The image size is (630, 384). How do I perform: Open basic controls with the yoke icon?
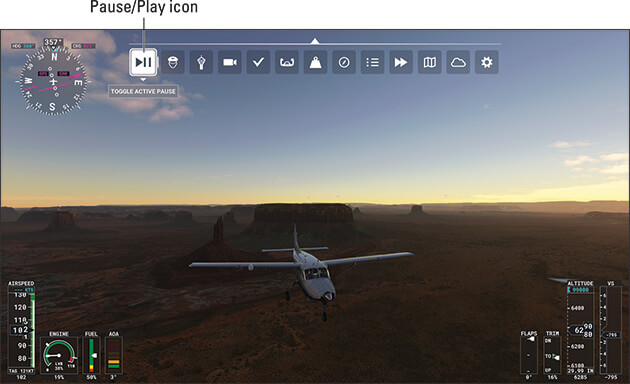tap(287, 62)
